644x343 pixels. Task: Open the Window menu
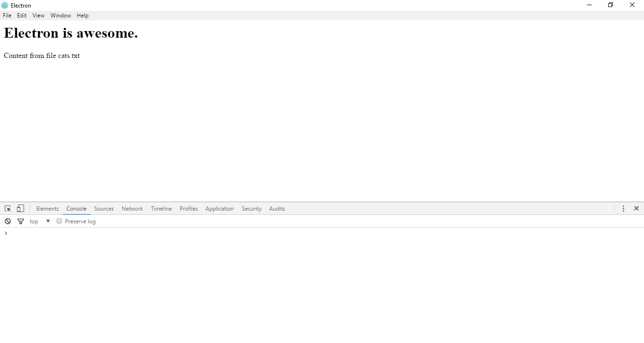point(61,16)
